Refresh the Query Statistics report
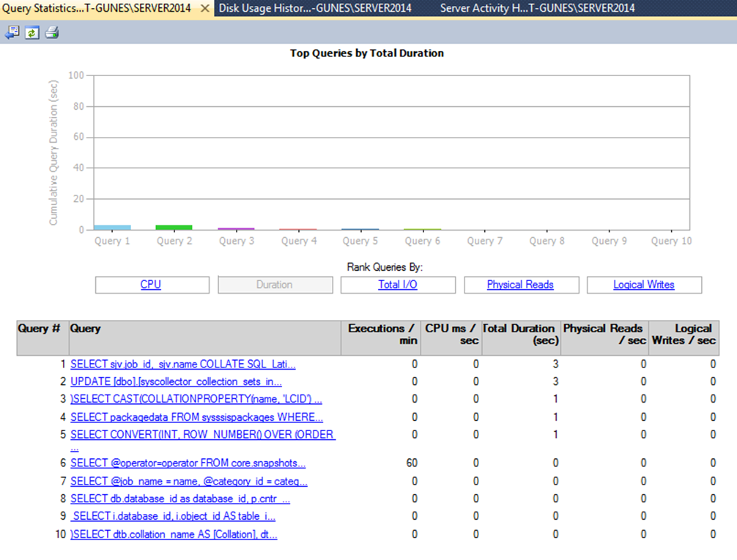This screenshot has width=737, height=560. pyautogui.click(x=32, y=33)
